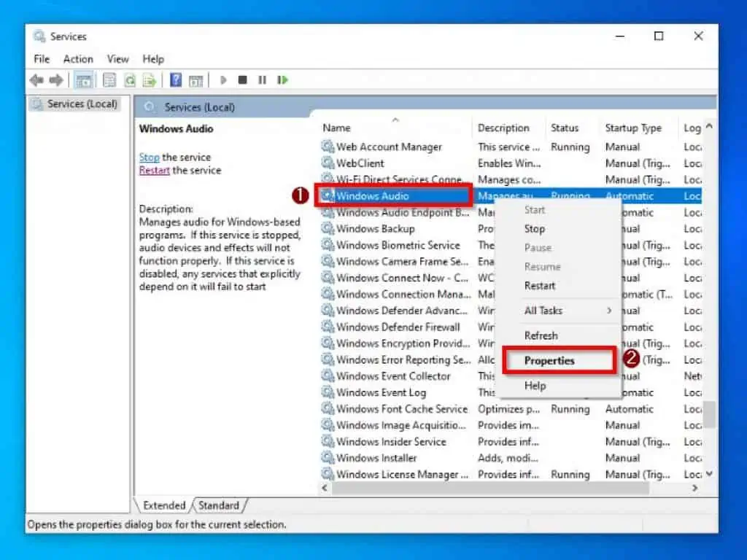The image size is (747, 560).
Task: Choose Help in the context menu
Action: pos(558,386)
